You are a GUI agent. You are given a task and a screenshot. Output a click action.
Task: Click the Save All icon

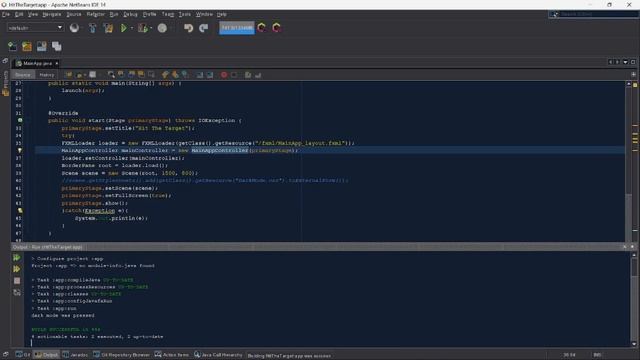56,46
